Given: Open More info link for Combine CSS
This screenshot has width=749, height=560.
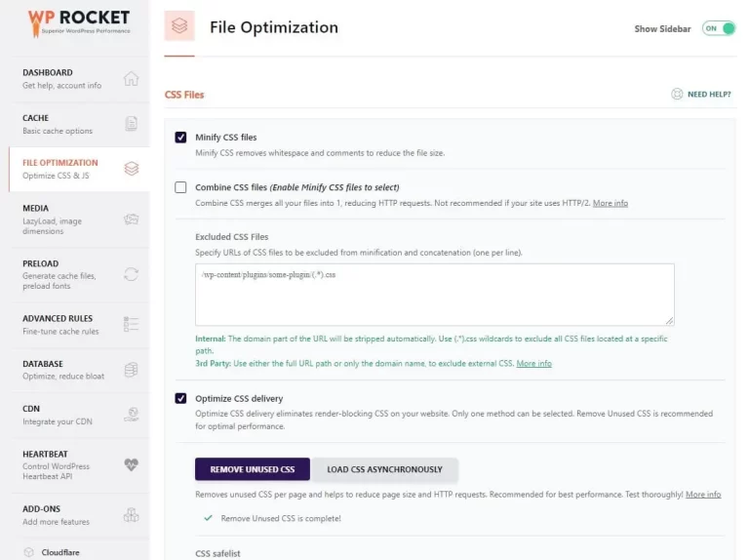Looking at the screenshot, I should pyautogui.click(x=610, y=203).
